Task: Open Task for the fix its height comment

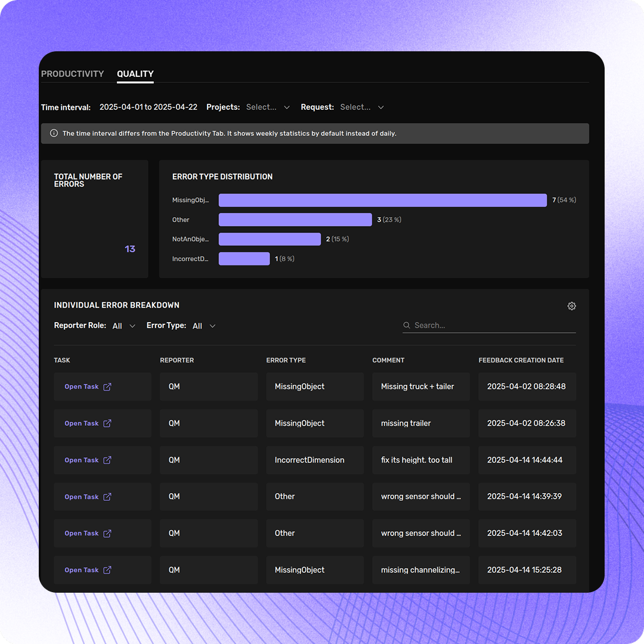Action: tap(82, 459)
